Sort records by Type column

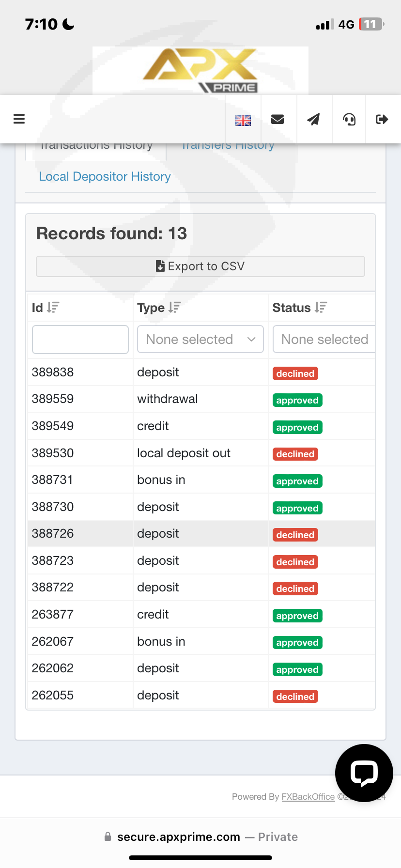tap(174, 308)
